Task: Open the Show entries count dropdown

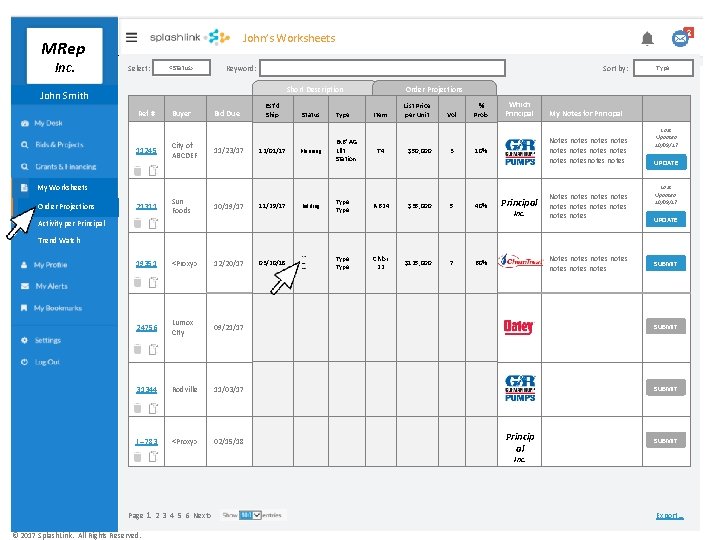Action: (250, 515)
